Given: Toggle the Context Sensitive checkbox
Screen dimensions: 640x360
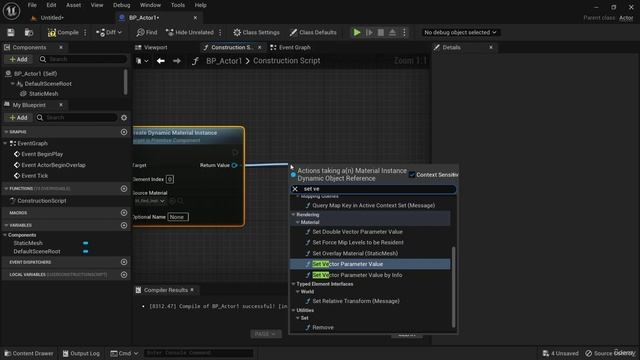Looking at the screenshot, I should click(412, 175).
